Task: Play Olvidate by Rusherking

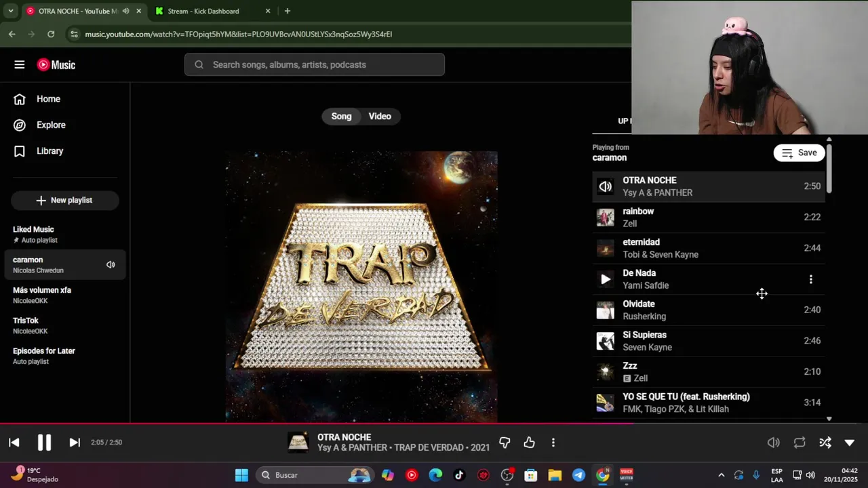Action: point(709,310)
